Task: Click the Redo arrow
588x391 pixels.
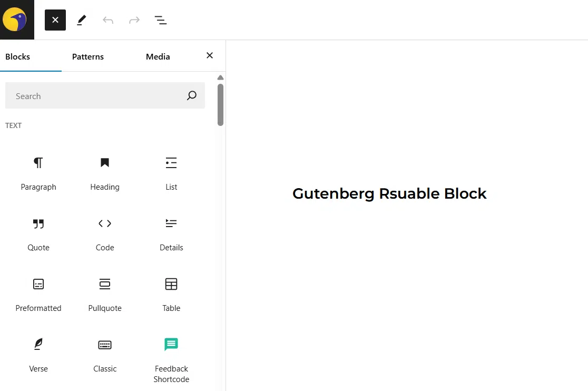Action: (x=134, y=20)
